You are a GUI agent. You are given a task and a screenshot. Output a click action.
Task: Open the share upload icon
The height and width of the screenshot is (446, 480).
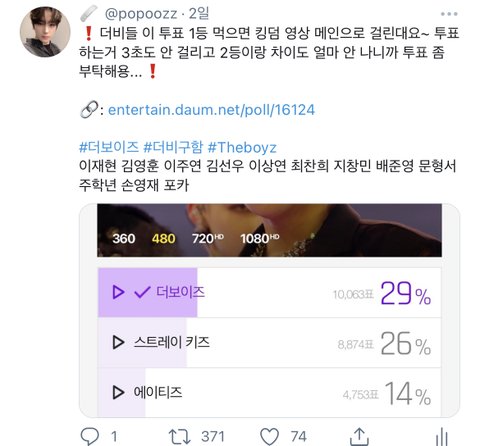coord(359,436)
